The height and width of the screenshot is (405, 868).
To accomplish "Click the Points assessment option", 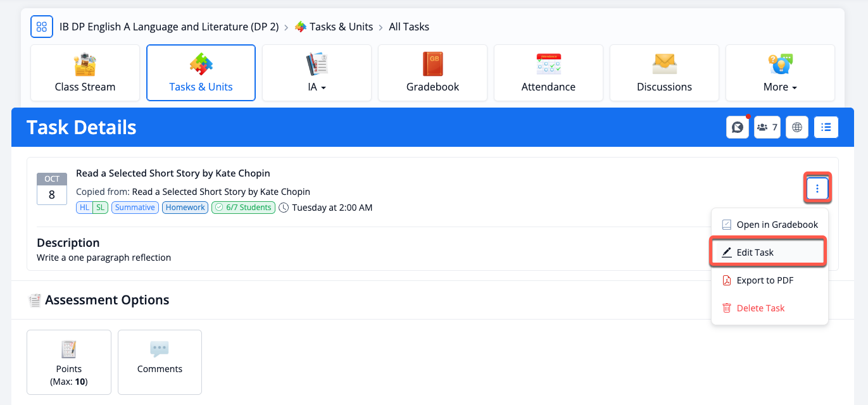I will 68,362.
